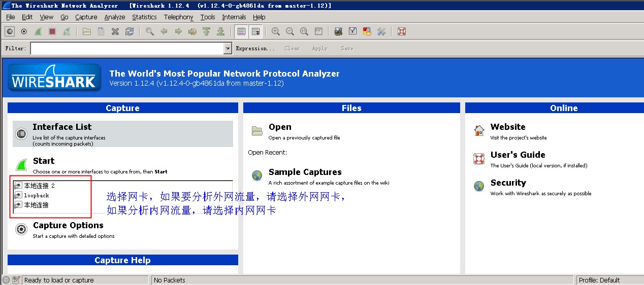Click the zoom in toolbar icon
Viewport: 644px width, 285px height.
click(x=275, y=31)
